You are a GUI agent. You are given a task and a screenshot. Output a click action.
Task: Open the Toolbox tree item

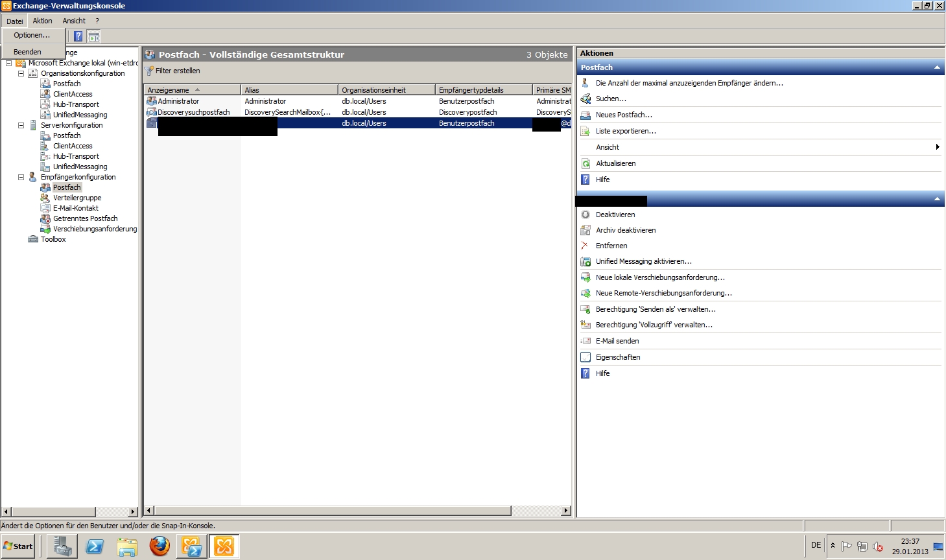pyautogui.click(x=53, y=239)
